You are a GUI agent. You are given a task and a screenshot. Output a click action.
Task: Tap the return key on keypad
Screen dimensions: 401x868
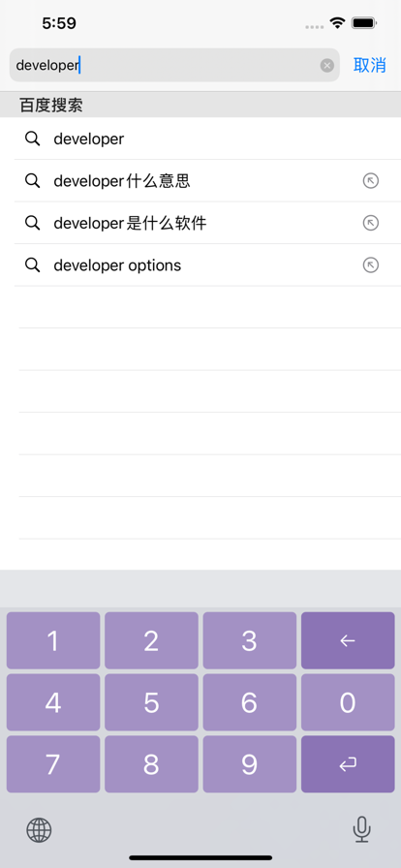tap(348, 764)
